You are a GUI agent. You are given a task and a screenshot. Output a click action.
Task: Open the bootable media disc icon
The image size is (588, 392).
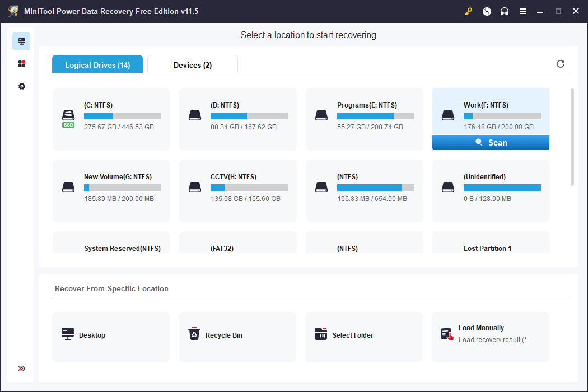click(487, 11)
